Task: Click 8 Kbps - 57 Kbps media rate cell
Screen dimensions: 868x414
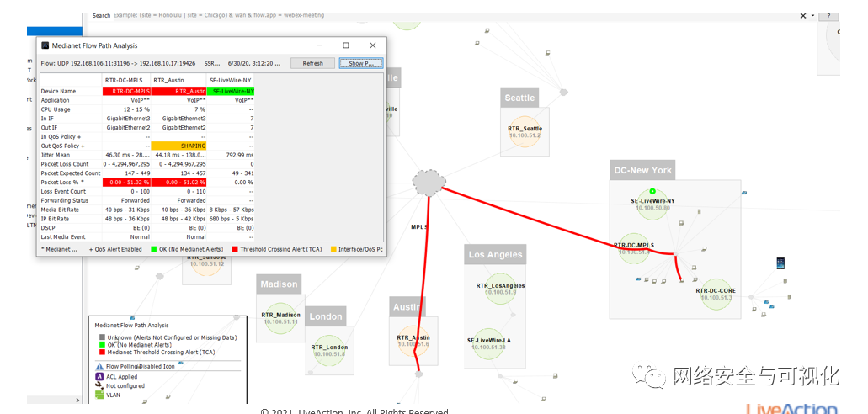Action: tap(232, 210)
